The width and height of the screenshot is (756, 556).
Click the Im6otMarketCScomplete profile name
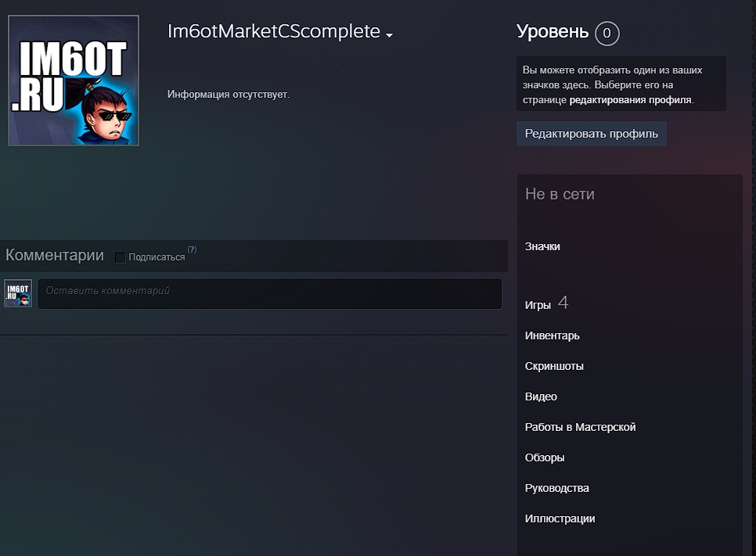[273, 31]
